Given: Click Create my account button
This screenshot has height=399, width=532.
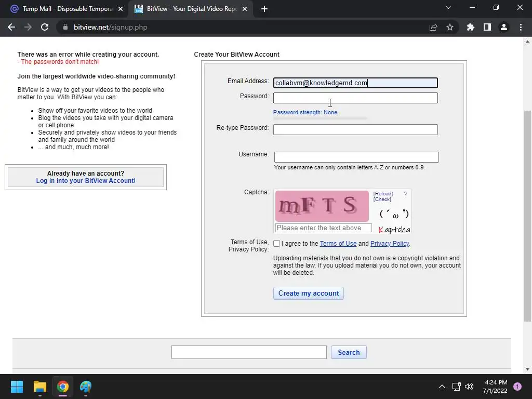Looking at the screenshot, I should (309, 294).
